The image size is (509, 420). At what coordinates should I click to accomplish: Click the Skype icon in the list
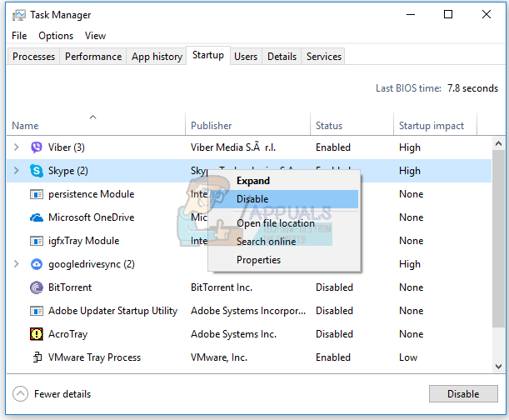click(37, 171)
